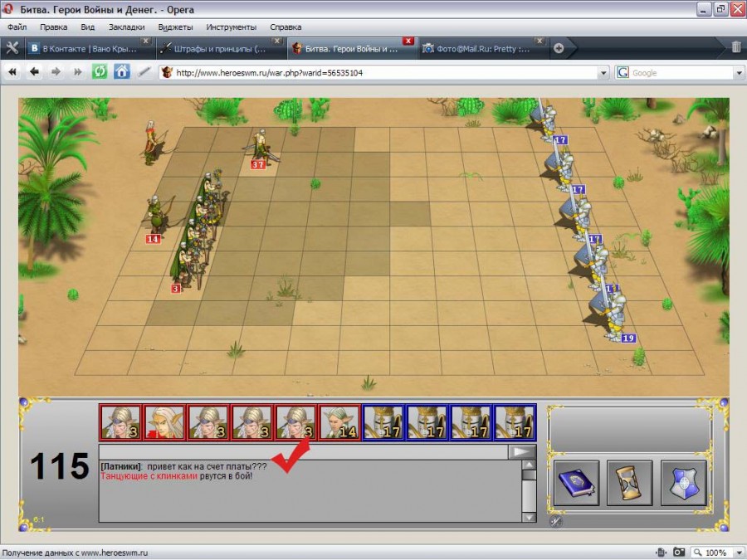Click the small settings icon below spellbook
Image resolution: width=747 pixels, height=560 pixels.
[x=556, y=521]
